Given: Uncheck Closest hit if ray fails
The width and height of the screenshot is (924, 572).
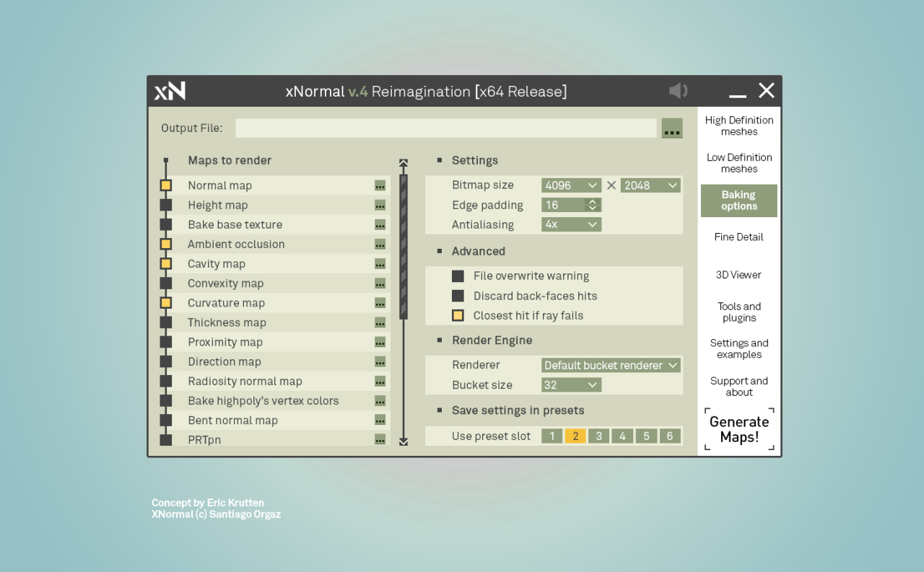Looking at the screenshot, I should click(x=458, y=315).
